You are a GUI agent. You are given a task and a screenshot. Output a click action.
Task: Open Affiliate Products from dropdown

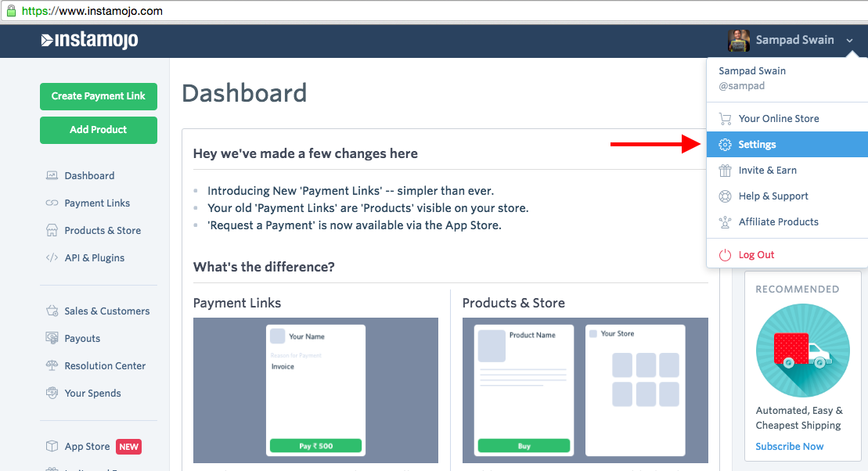pyautogui.click(x=778, y=222)
